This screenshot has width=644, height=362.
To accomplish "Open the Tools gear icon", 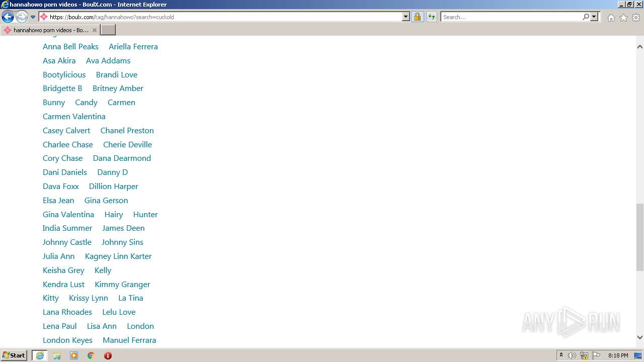I will (636, 18).
